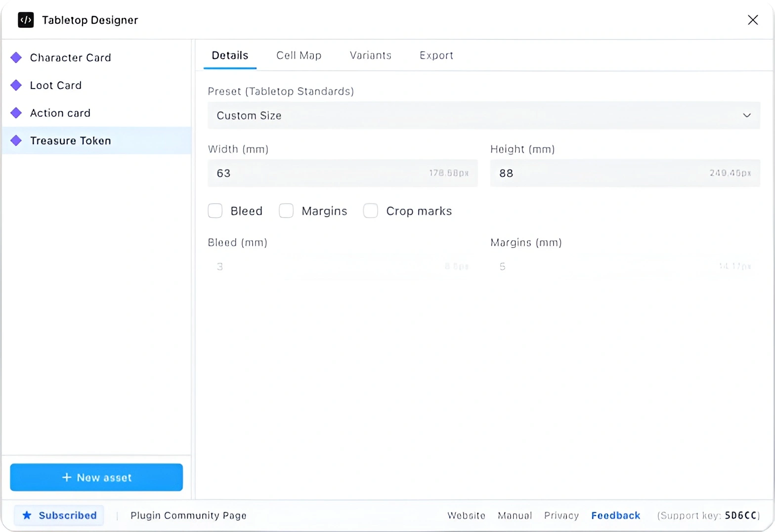The image size is (775, 532).
Task: Click the Loot Card diamond icon
Action: pyautogui.click(x=16, y=86)
